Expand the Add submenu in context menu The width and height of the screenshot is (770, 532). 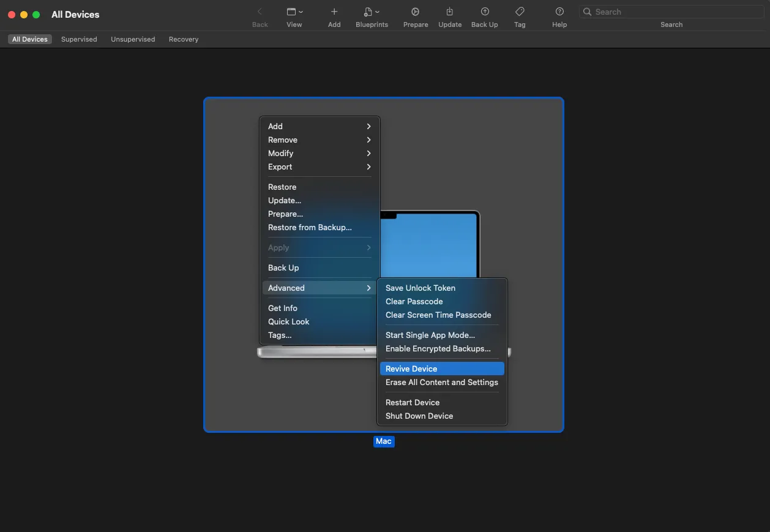pyautogui.click(x=320, y=126)
